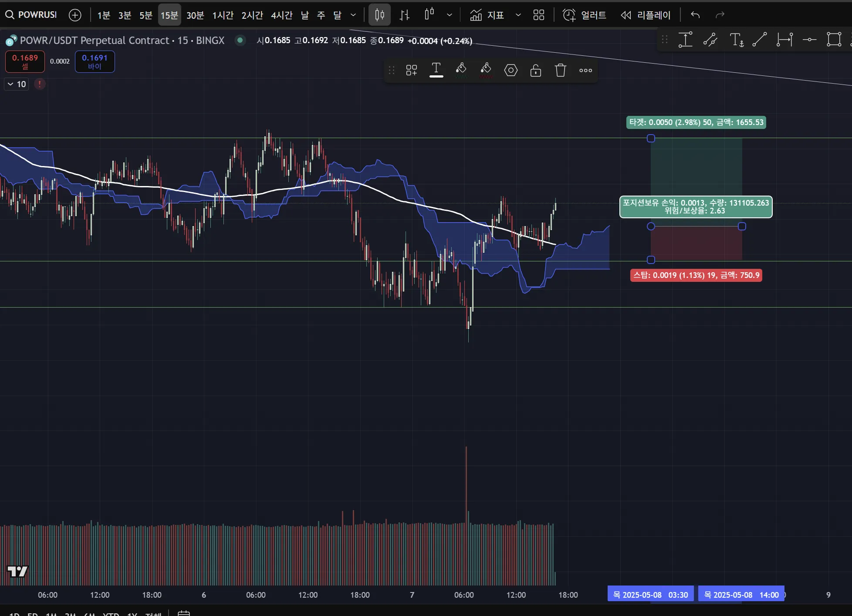The image size is (852, 616).
Task: Change the green profit zone color
Action: tap(461, 70)
